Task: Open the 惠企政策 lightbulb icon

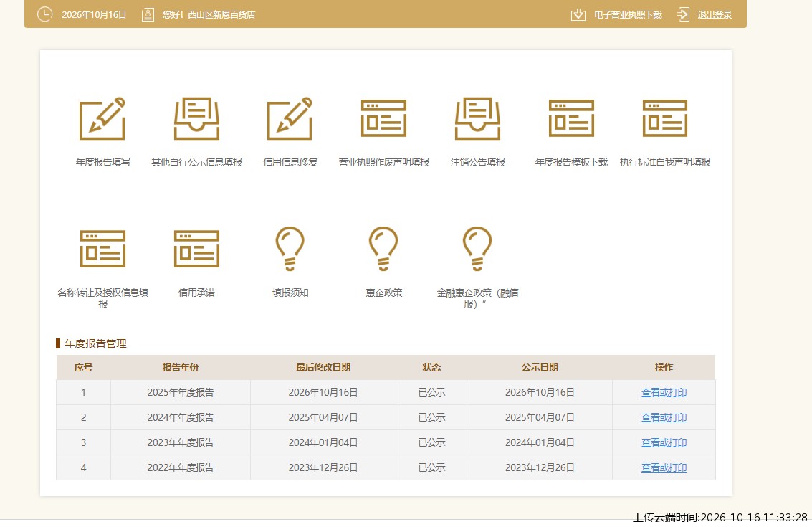Action: click(383, 249)
